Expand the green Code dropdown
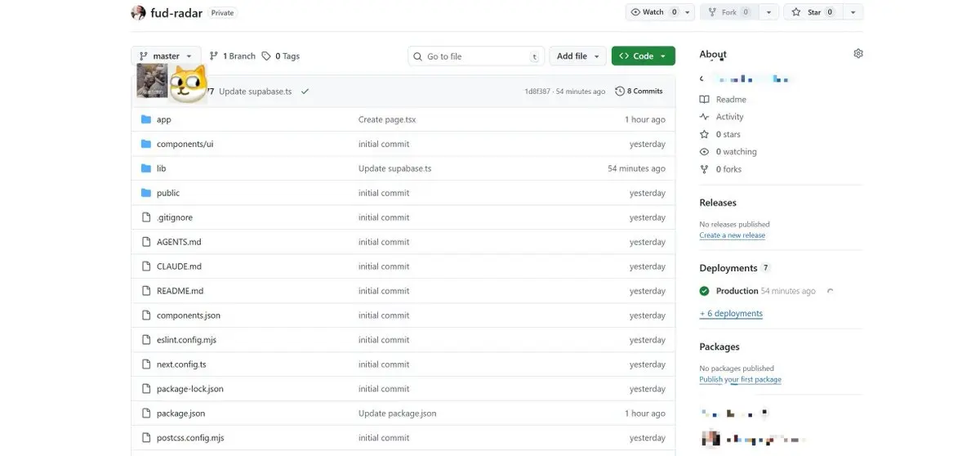 [x=643, y=56]
